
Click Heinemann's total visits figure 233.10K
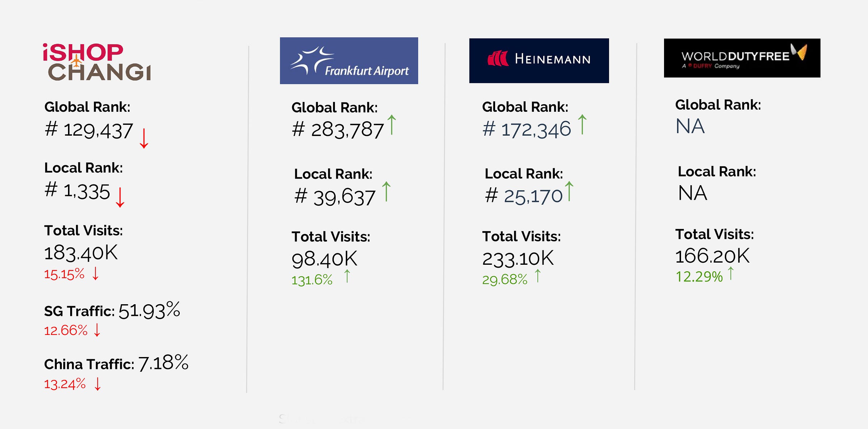[518, 259]
